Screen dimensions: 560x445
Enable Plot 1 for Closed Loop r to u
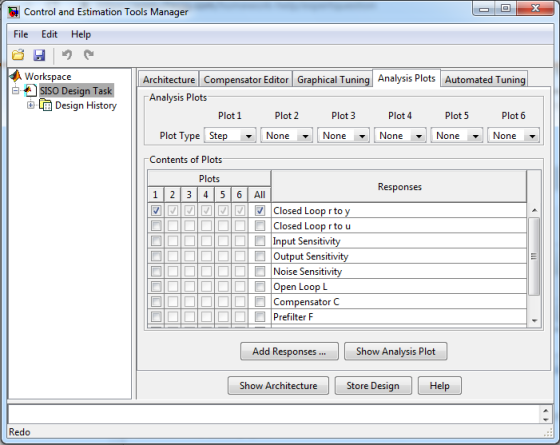(x=156, y=226)
